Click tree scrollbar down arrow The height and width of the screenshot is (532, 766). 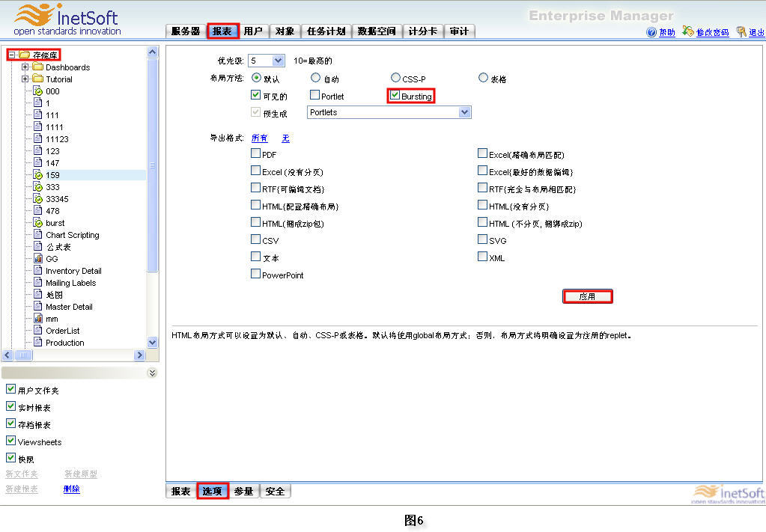[153, 343]
